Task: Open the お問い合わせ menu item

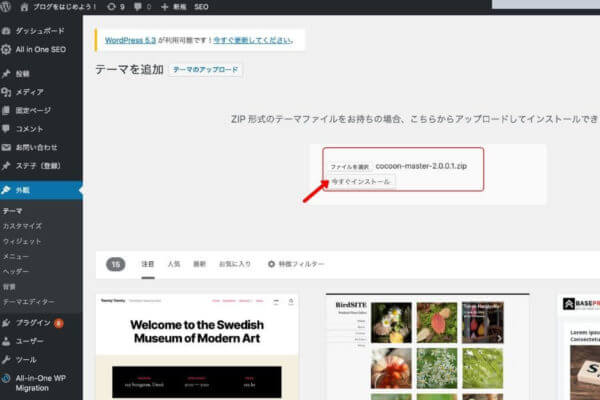Action: pos(36,147)
